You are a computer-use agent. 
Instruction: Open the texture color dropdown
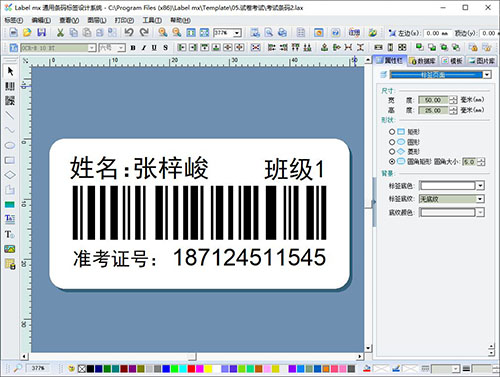(480, 212)
